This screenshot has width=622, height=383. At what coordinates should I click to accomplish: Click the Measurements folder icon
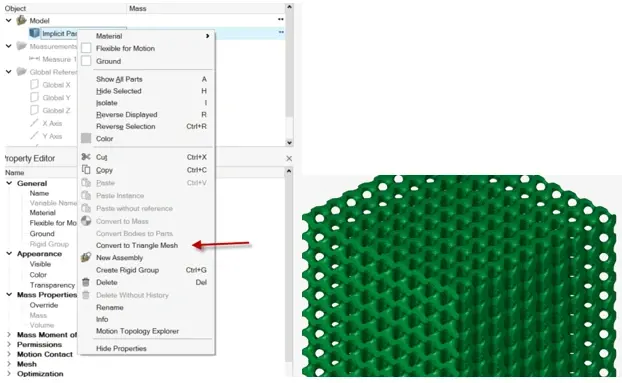coord(21,46)
